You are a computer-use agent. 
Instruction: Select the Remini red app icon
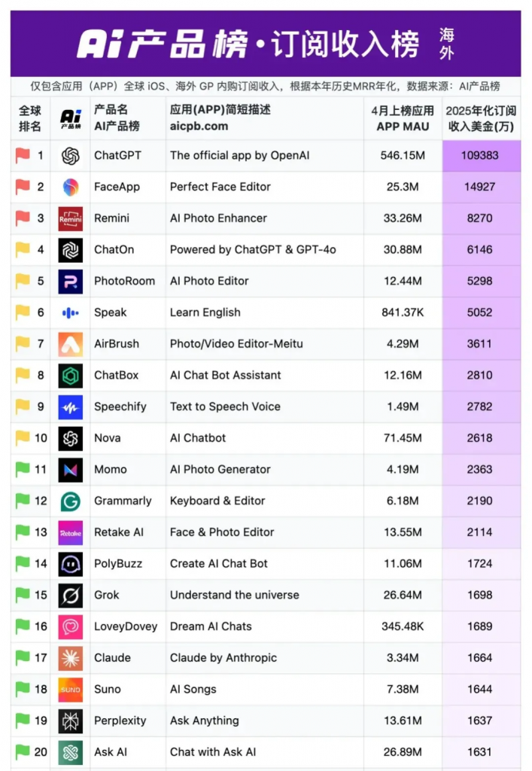(x=71, y=218)
